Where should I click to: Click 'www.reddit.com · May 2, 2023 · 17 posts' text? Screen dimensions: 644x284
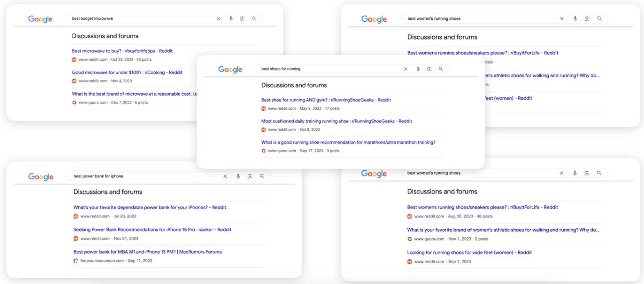coord(303,108)
